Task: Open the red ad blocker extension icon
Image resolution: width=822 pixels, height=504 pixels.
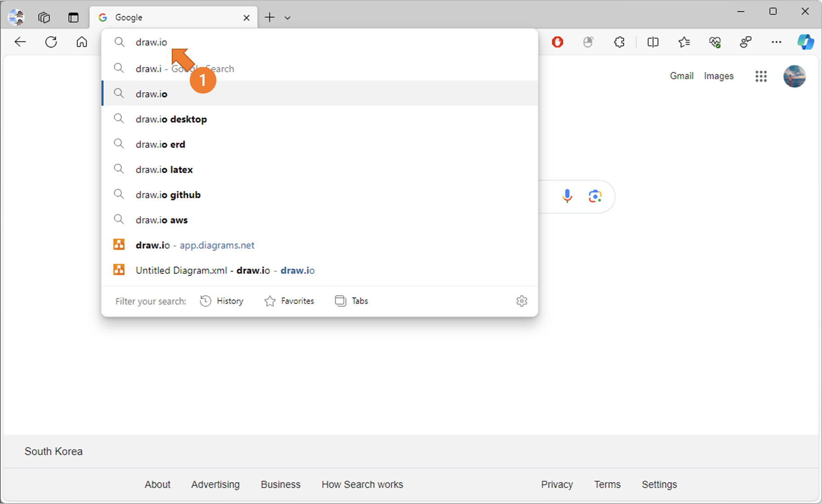Action: [x=558, y=42]
